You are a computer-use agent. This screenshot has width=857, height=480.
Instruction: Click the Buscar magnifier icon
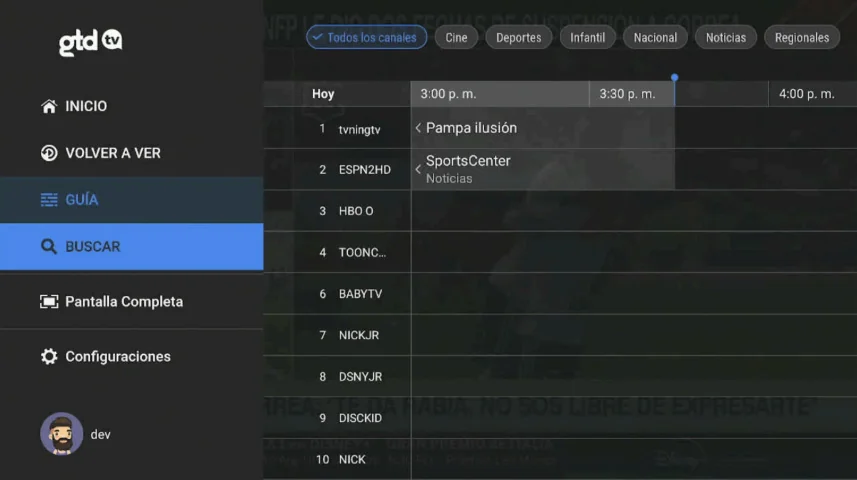tap(49, 247)
